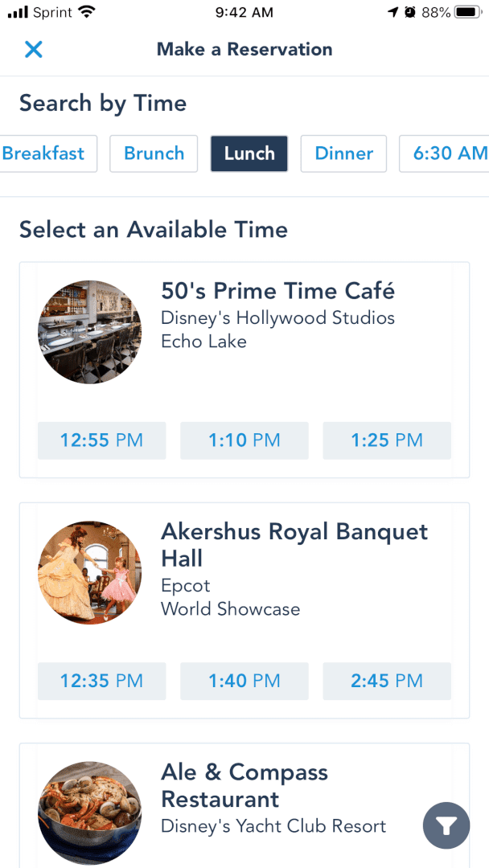The height and width of the screenshot is (868, 489).
Task: Book 12:55 PM at 50's Prime Time Café
Action: [x=102, y=440]
